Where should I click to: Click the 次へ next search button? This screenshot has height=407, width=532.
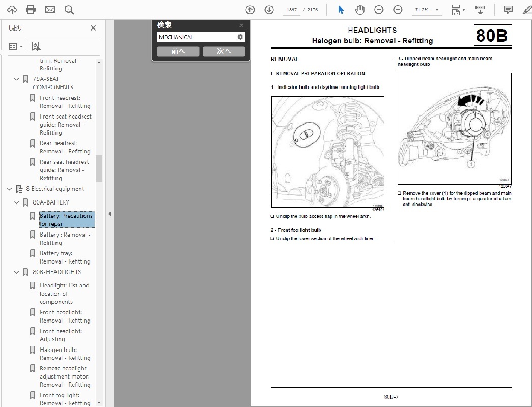(x=223, y=51)
